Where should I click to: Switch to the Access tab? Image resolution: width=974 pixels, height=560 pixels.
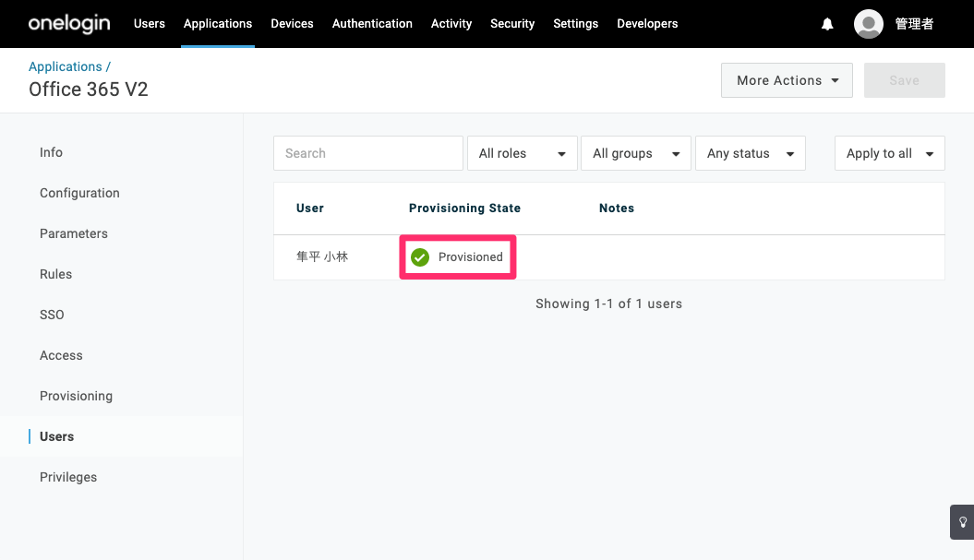click(x=61, y=355)
